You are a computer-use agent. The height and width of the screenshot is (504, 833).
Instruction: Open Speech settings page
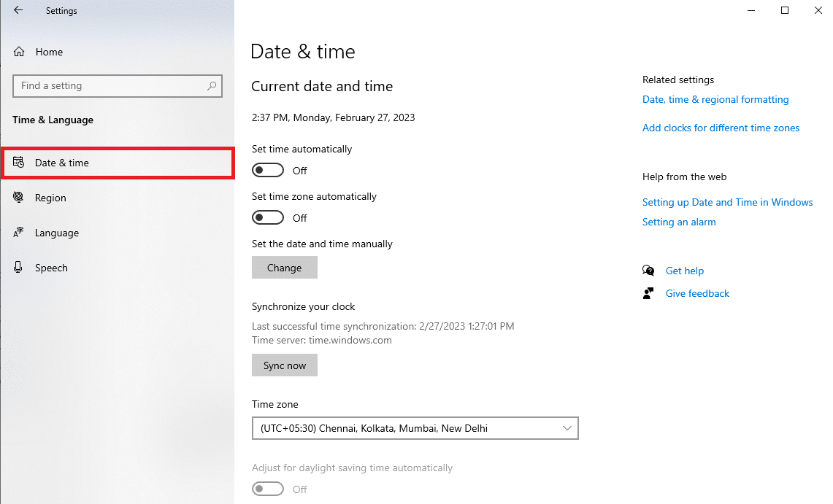click(x=118, y=268)
